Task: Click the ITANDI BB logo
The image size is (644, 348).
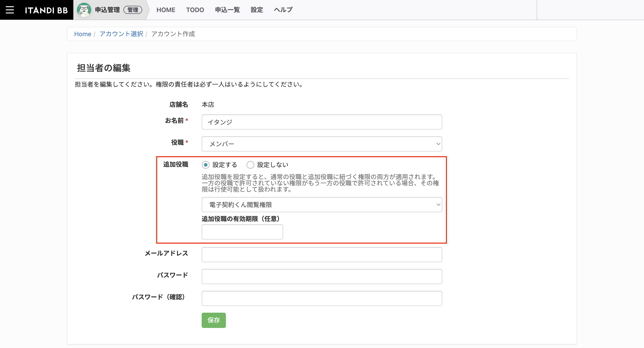Action: tap(46, 10)
